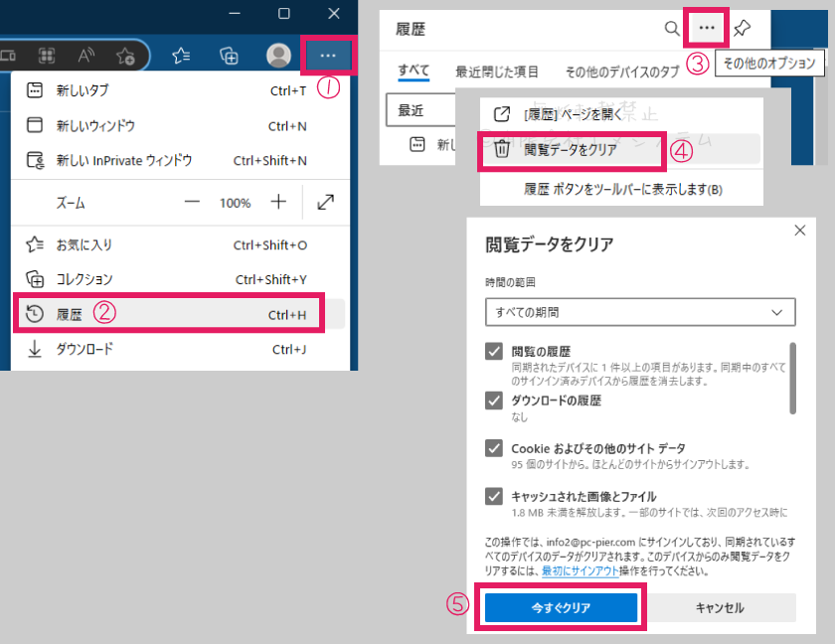Click the dialog list scrollbar
Image resolution: width=835 pixels, height=644 pixels.
(x=792, y=379)
